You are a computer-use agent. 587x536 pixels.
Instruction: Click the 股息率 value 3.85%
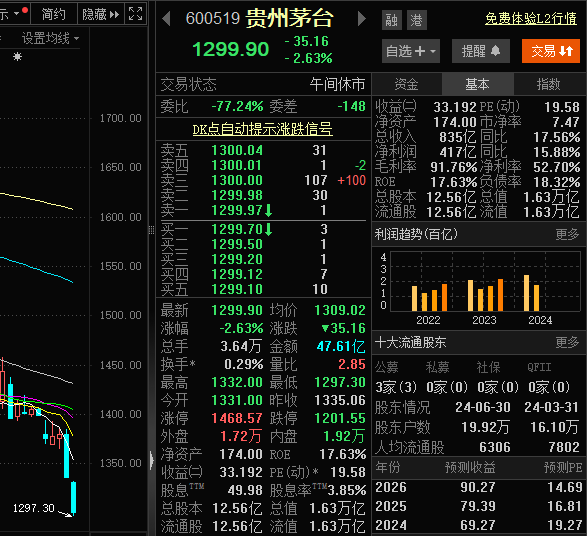coord(347,490)
